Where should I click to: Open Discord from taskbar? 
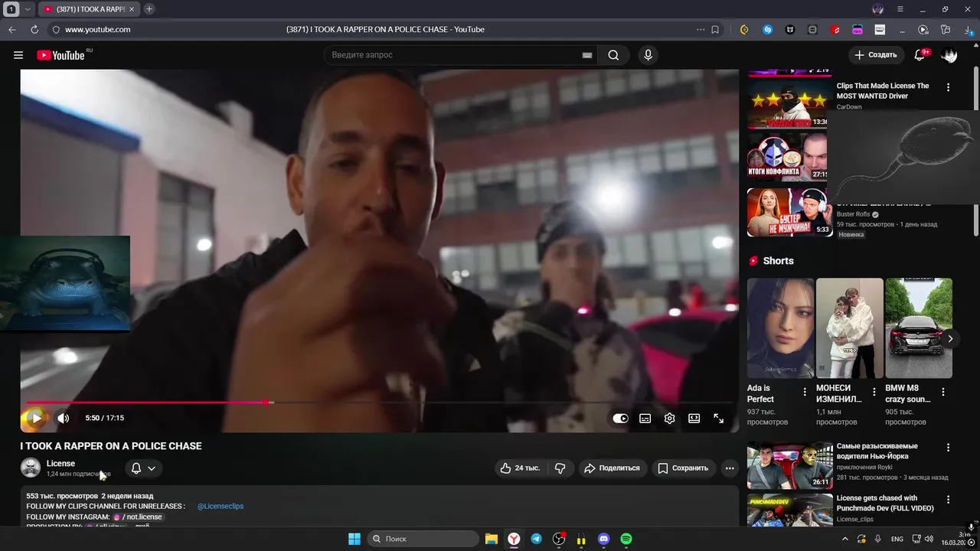click(x=603, y=539)
